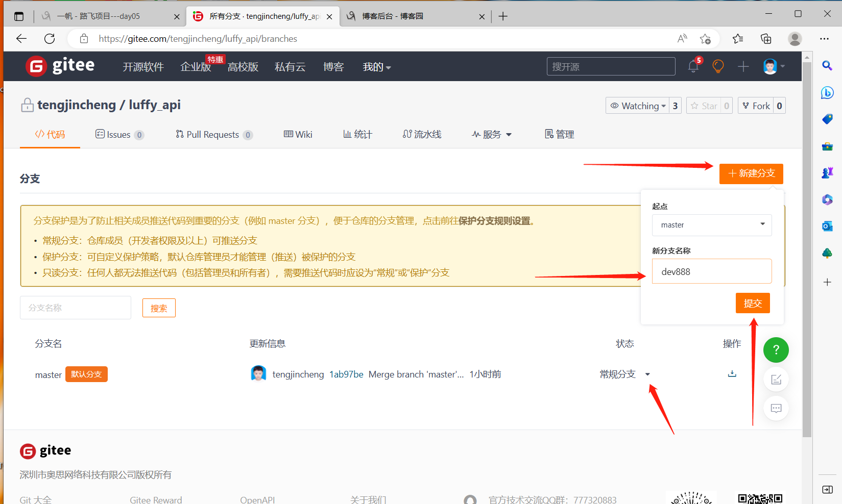The image size is (842, 504).
Task: Open tab actions icon at top left
Action: (x=19, y=16)
